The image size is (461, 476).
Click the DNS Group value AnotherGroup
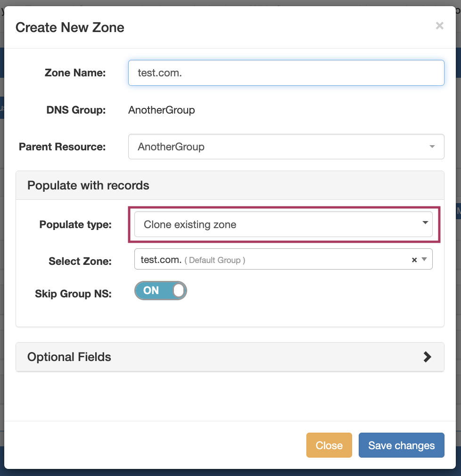162,110
